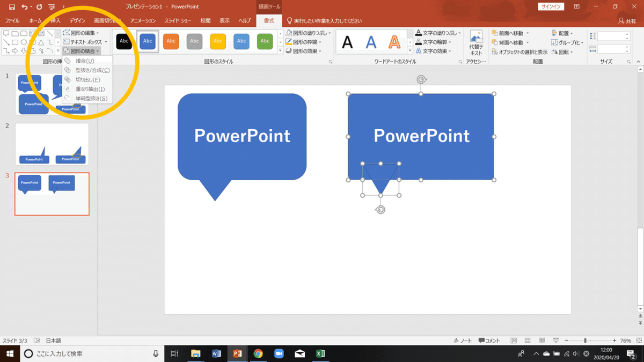644x362 pixels.
Task: Open 配置 align dropdown
Action: (562, 33)
